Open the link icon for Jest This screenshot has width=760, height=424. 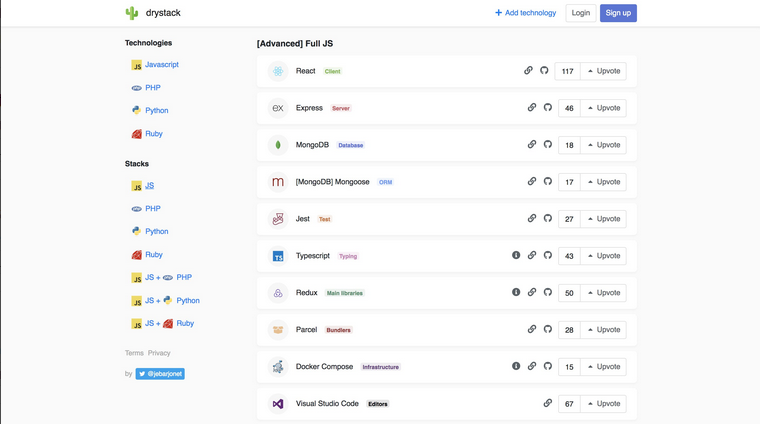532,218
